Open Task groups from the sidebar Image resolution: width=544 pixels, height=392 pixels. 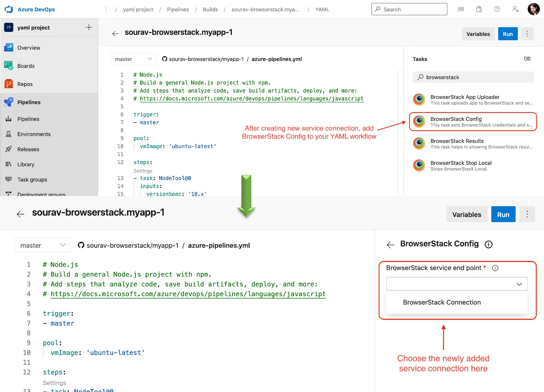pos(32,179)
